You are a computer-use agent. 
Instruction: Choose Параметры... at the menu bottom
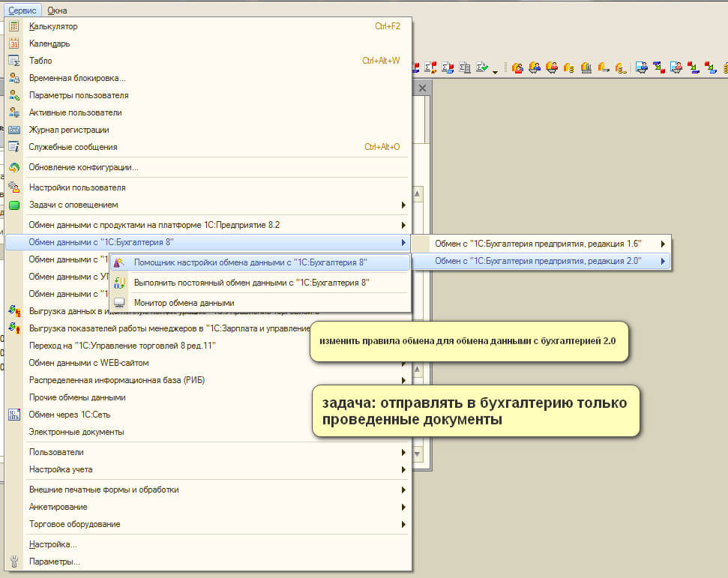click(54, 562)
